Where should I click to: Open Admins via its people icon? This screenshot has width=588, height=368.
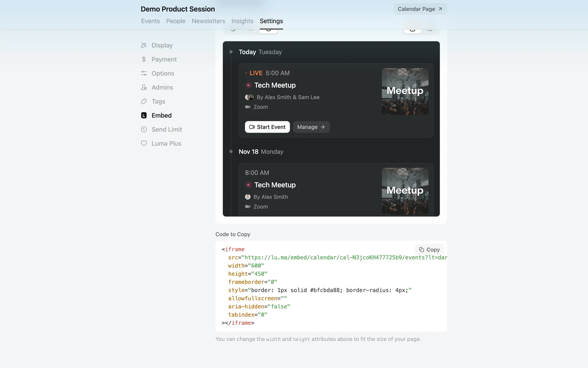click(x=144, y=87)
